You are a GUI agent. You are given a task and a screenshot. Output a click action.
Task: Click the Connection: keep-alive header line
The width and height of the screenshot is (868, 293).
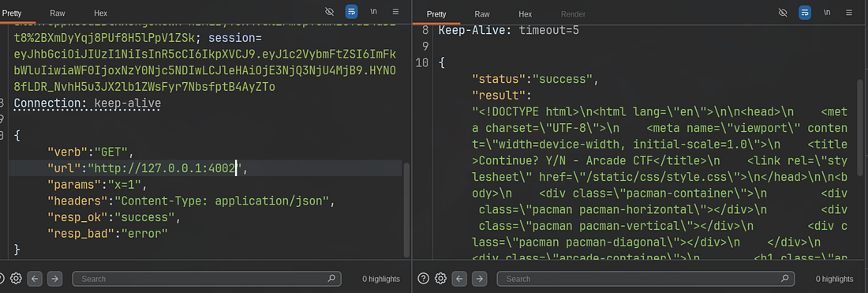(87, 103)
